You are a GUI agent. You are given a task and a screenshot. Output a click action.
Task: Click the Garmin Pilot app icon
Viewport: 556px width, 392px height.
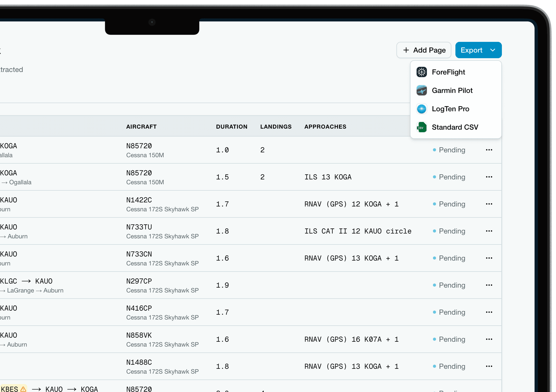[x=421, y=90]
